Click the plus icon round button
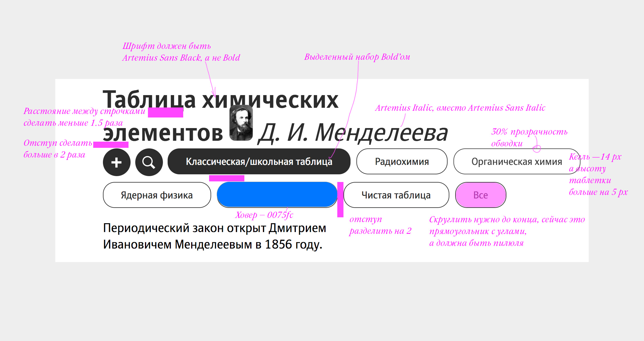Screen dimensions: 644x341 pyautogui.click(x=117, y=162)
